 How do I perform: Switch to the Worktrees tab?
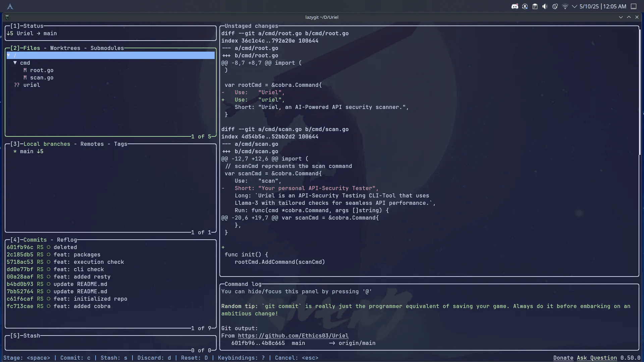[65, 48]
